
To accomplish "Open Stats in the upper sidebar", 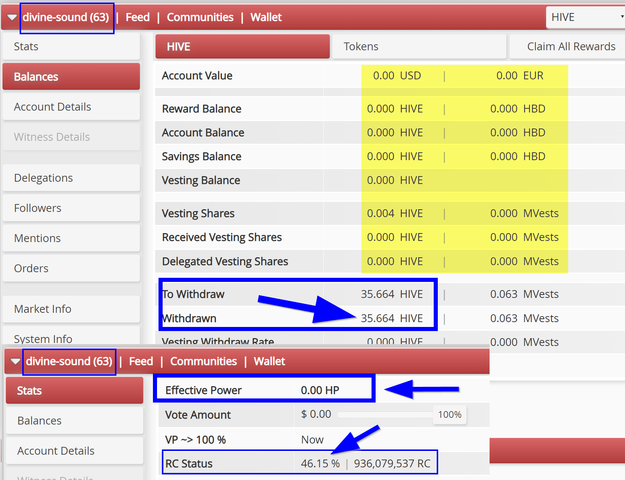I will (71, 46).
